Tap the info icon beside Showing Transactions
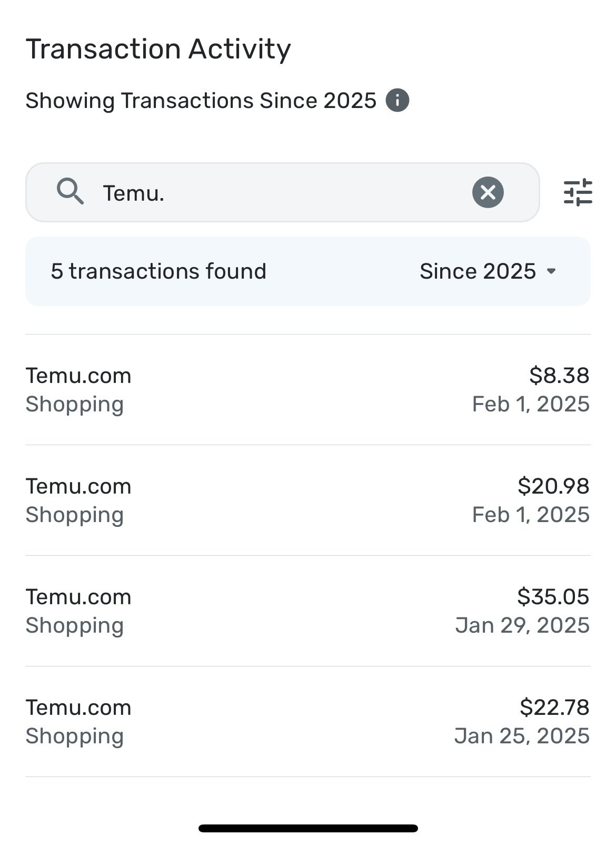616x845 pixels. [398, 100]
